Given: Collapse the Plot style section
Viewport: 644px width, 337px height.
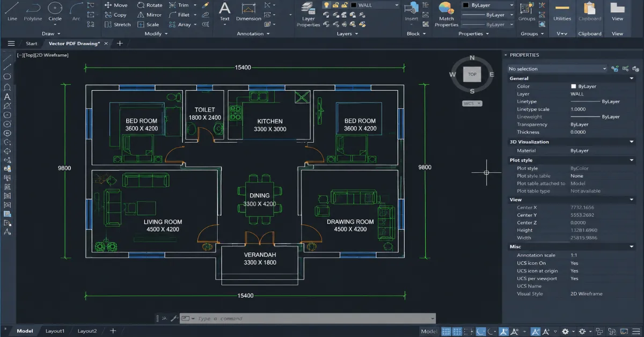Looking at the screenshot, I should [632, 160].
